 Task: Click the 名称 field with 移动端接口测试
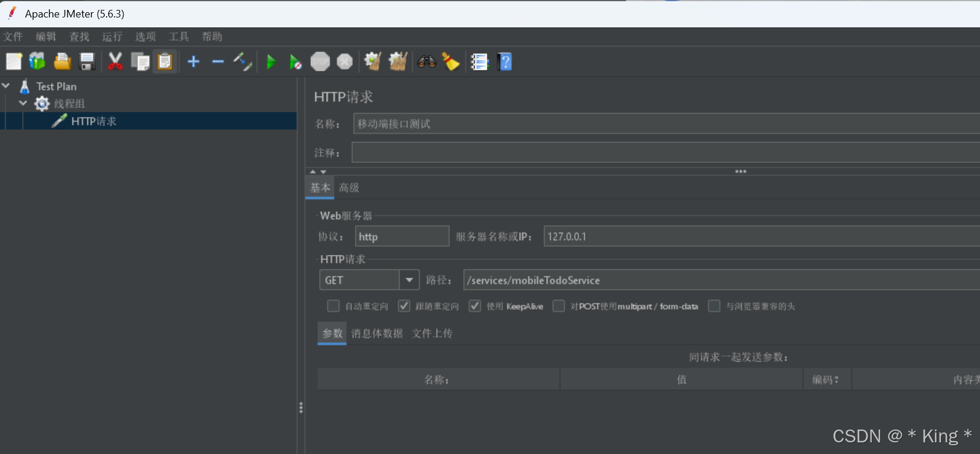click(666, 124)
